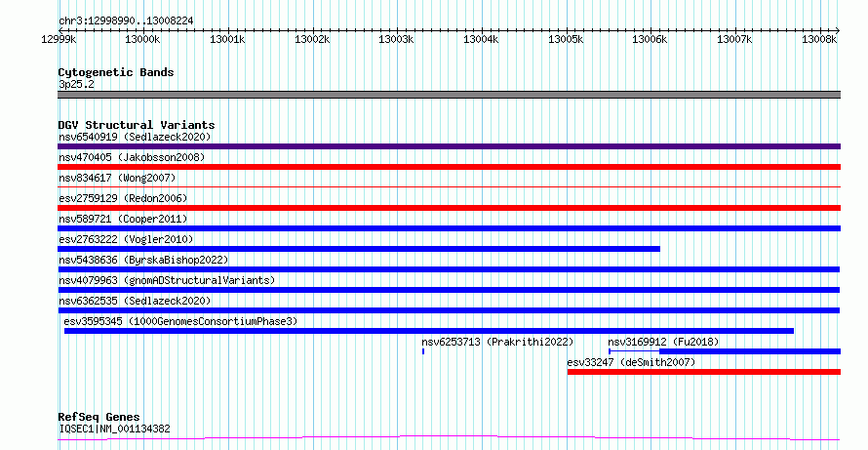Click the 13002k ruler tick label
This screenshot has height=450, width=868.
point(312,40)
